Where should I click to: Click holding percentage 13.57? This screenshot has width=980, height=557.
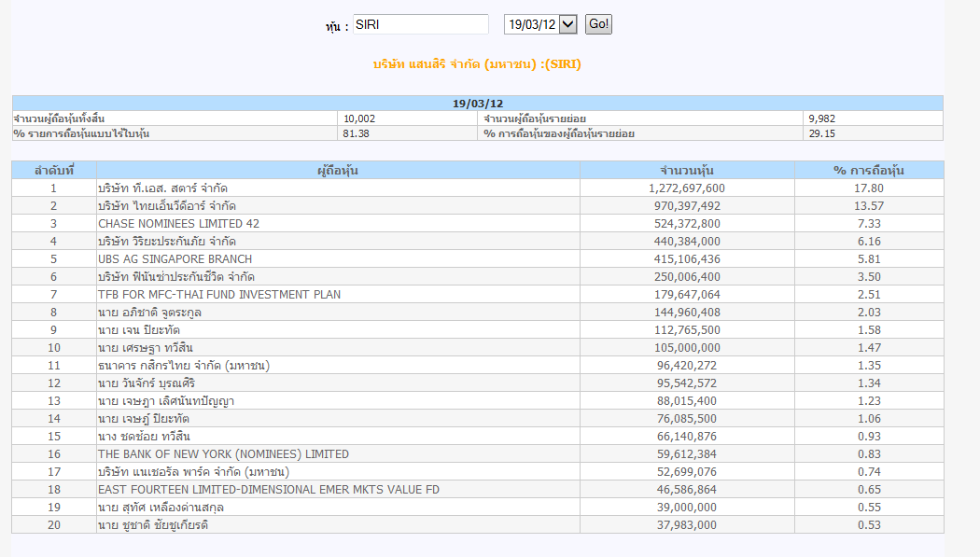(x=869, y=206)
